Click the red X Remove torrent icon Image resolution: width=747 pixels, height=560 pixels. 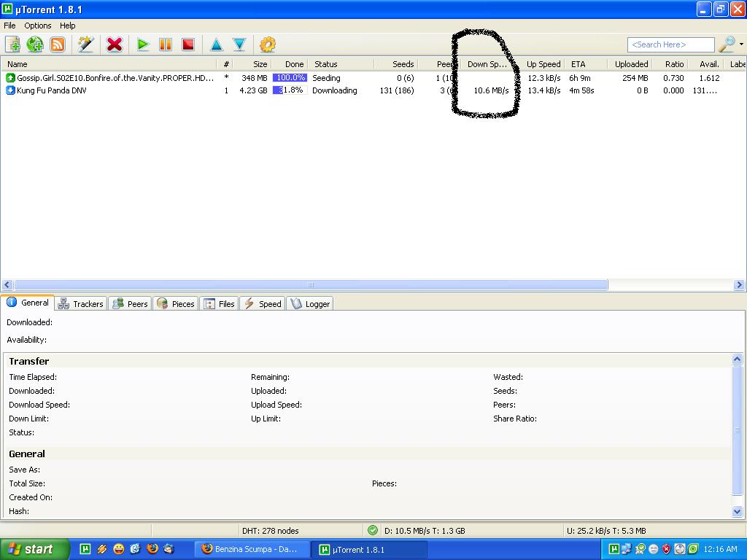point(115,44)
